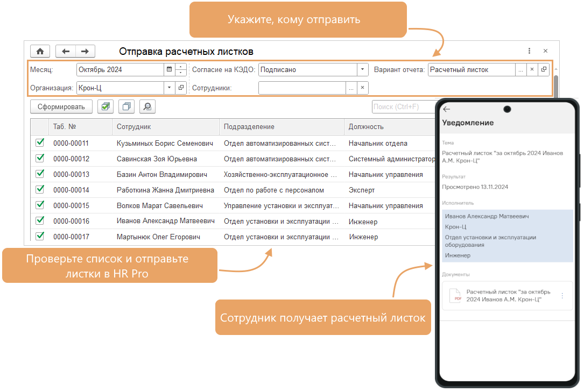Tap the Просмотрено 13.11.2024 result text
This screenshot has width=584, height=392.
click(x=475, y=187)
